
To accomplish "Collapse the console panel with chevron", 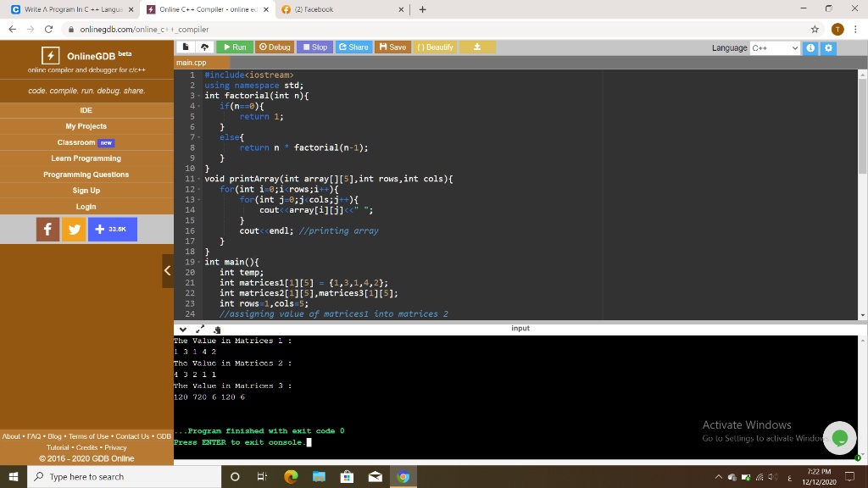I will tap(182, 329).
